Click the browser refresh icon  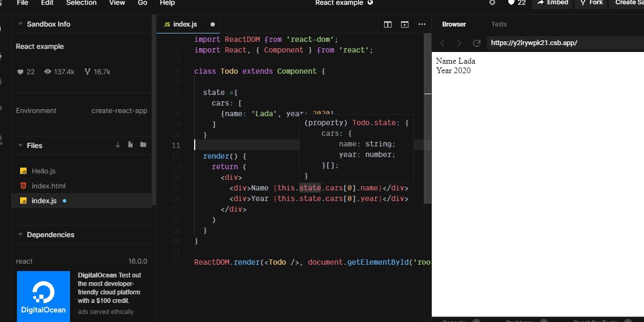[476, 43]
